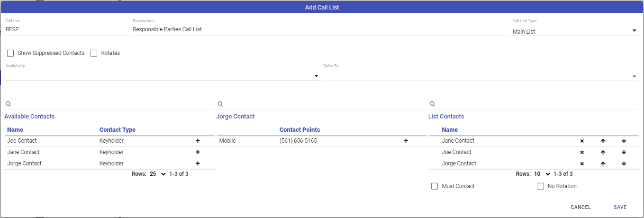
Task: Add the Mobile contact point with the plus icon
Action: pyautogui.click(x=406, y=141)
